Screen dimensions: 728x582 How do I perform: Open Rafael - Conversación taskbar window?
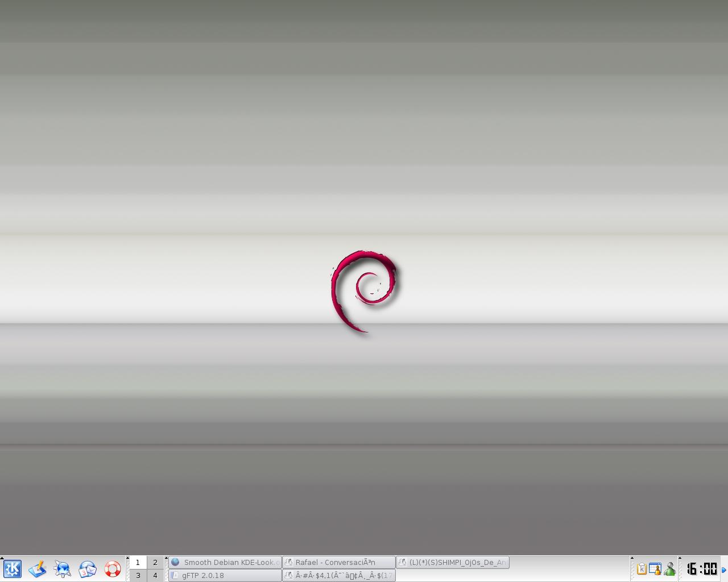tap(339, 562)
